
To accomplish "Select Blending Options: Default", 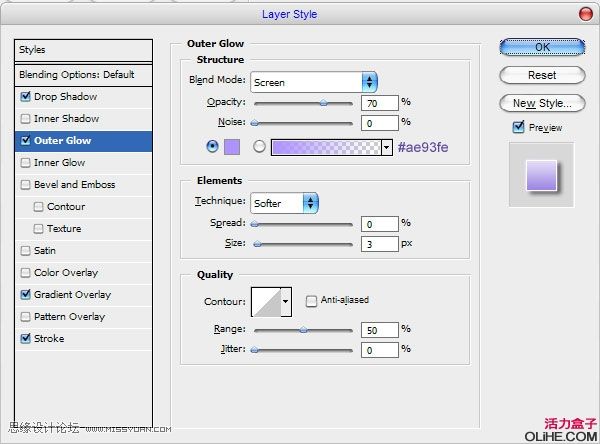I will click(83, 74).
